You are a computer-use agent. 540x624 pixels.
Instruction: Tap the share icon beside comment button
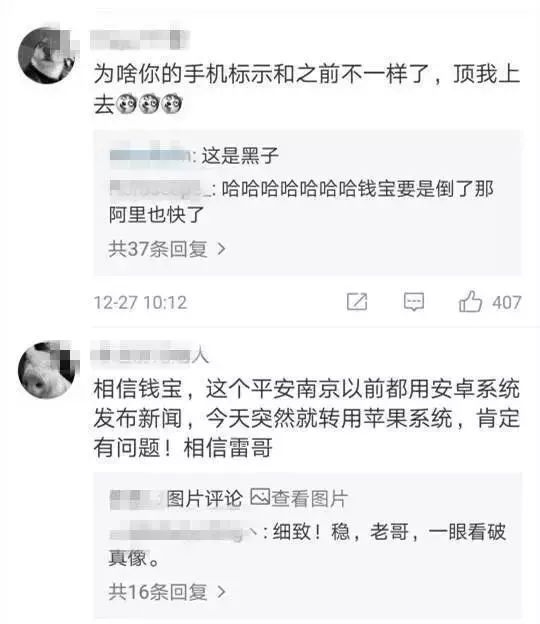coord(357,302)
